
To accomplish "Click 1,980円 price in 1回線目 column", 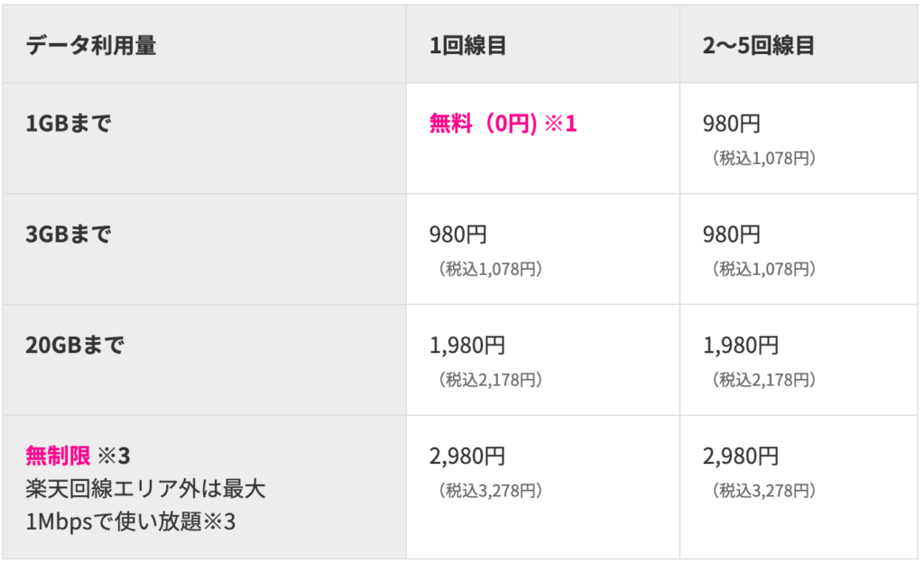I will [x=467, y=345].
